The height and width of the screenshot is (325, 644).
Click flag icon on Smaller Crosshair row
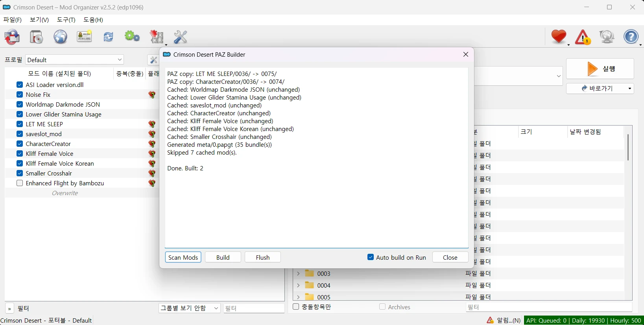click(152, 174)
